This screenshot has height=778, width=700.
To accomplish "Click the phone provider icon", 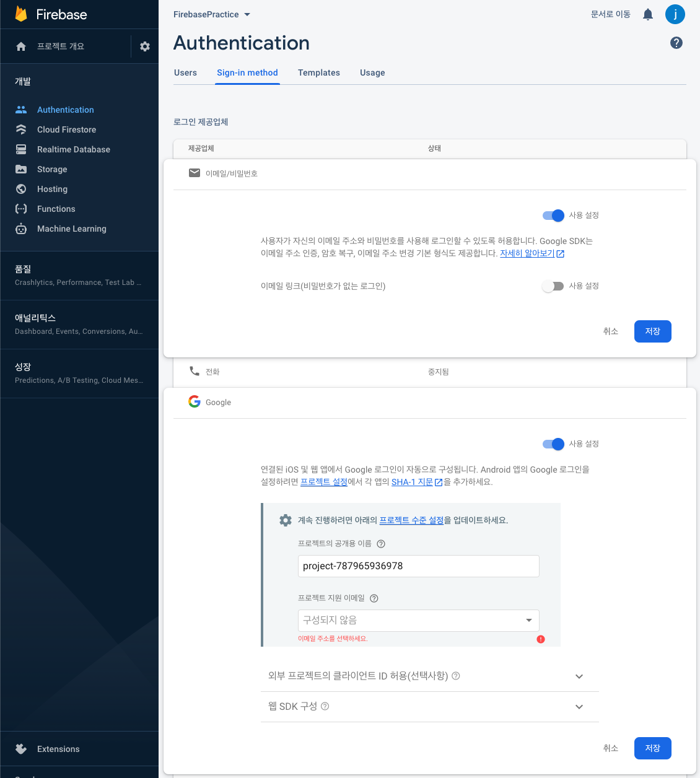I will tap(195, 371).
